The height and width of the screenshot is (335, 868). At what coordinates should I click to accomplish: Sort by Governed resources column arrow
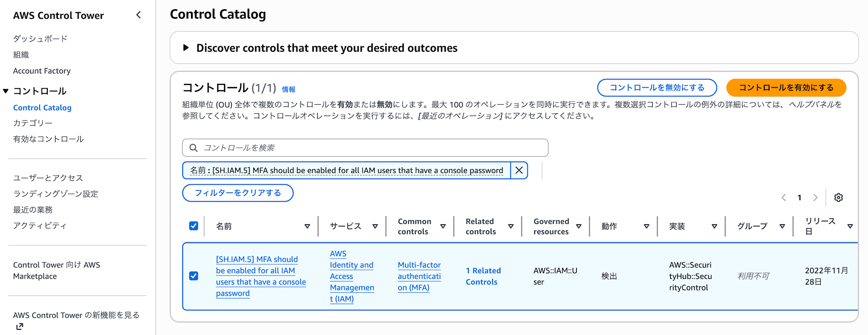point(579,226)
